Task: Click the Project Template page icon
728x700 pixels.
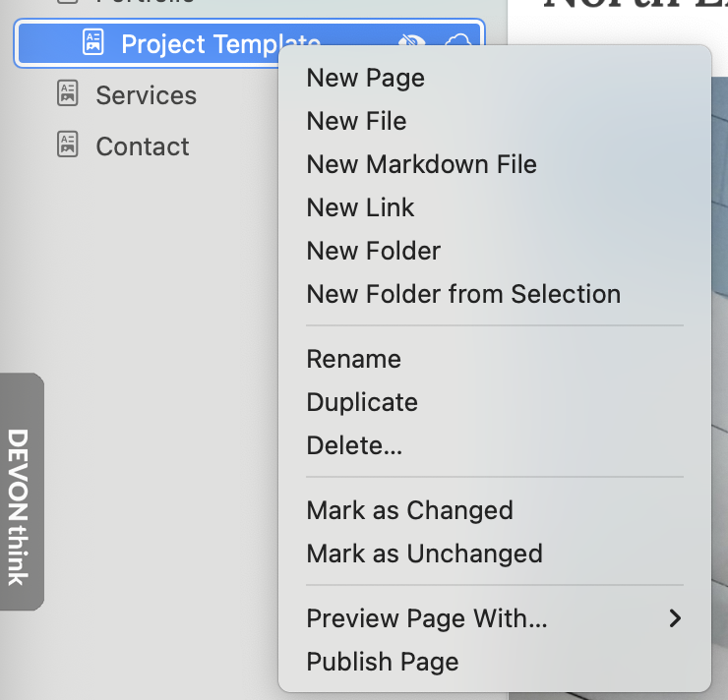Action: click(x=92, y=43)
